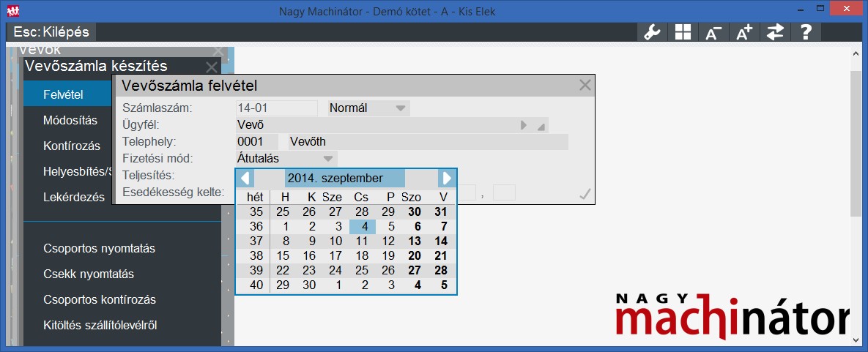Image resolution: width=868 pixels, height=352 pixels.
Task: Click the Telephely code field 0001
Action: pyautogui.click(x=257, y=142)
